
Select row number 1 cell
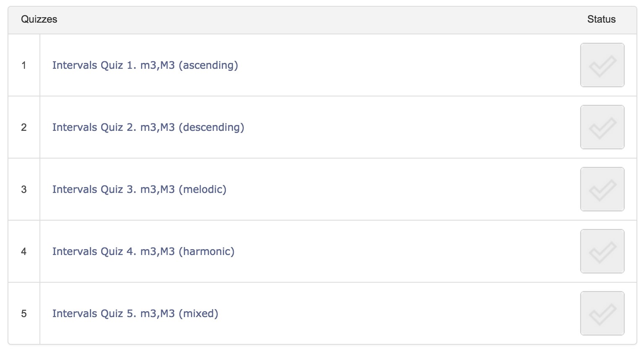(24, 65)
